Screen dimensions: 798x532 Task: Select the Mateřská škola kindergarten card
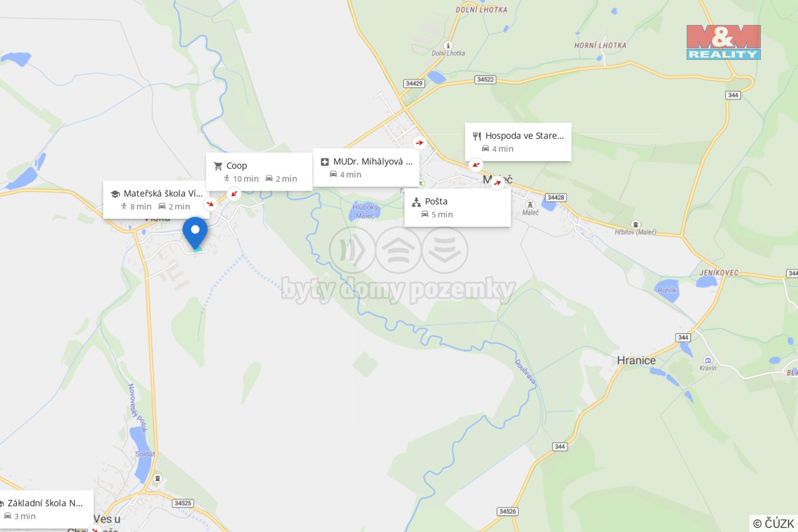click(156, 199)
